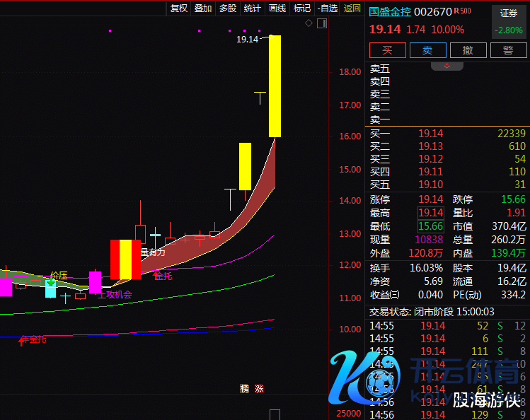The height and width of the screenshot is (420, 530).
Task: Click the 榜 marker icon on chart
Action: tap(245, 388)
